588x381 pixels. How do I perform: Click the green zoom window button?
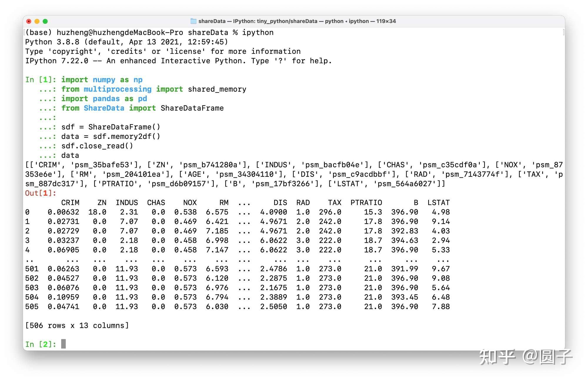45,21
